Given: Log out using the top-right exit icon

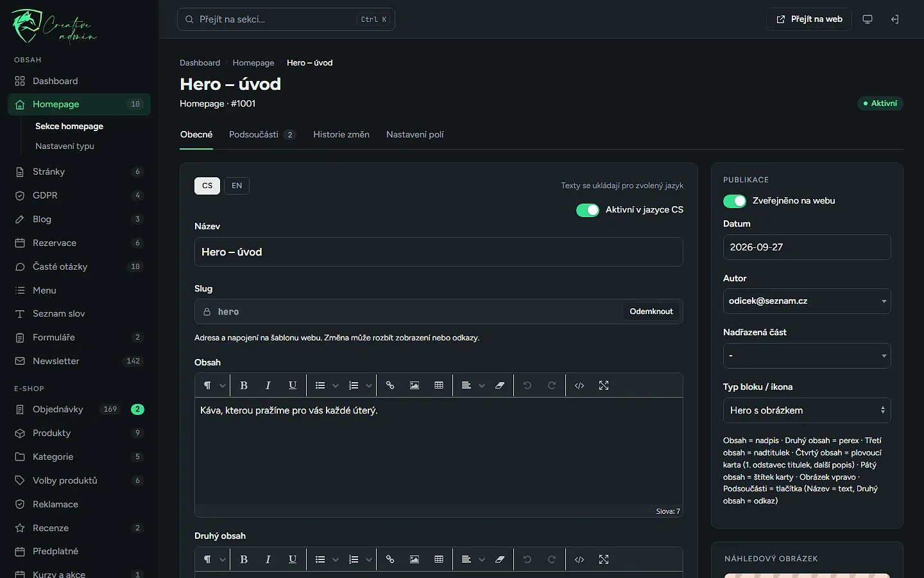Looking at the screenshot, I should 894,19.
